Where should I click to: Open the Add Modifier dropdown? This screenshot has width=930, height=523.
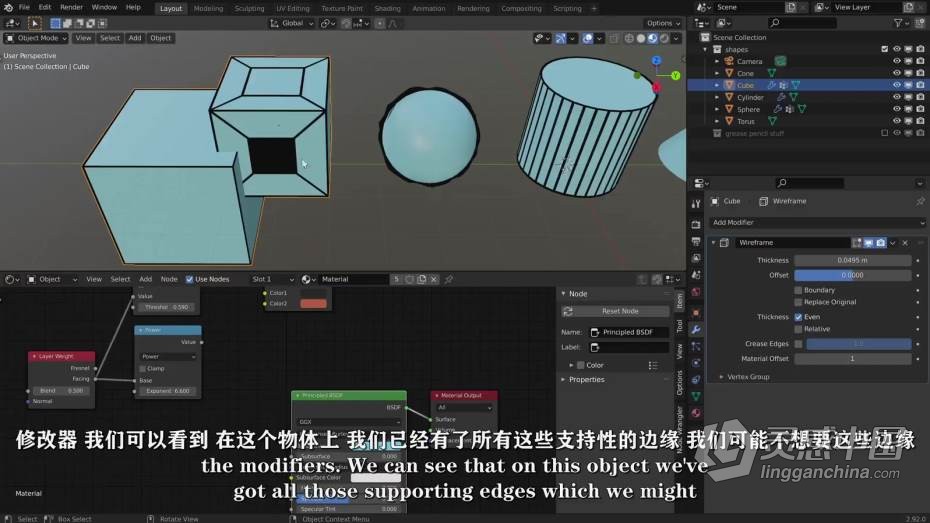tap(818, 223)
